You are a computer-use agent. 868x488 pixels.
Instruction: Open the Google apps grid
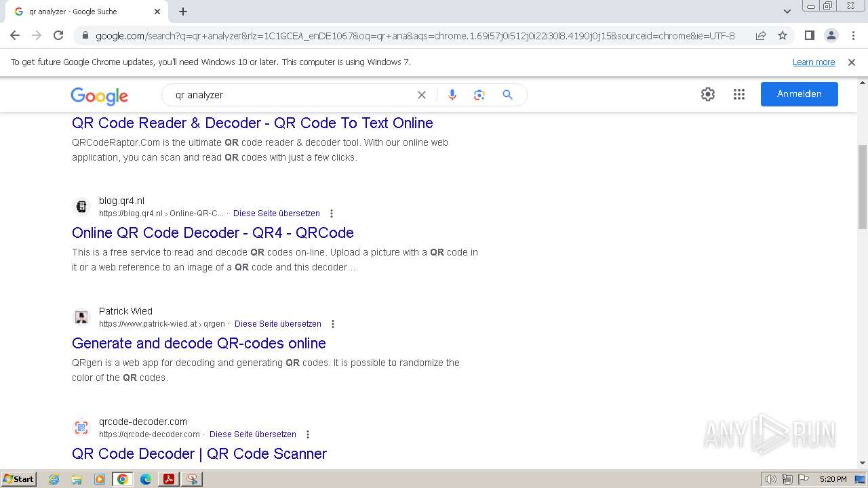point(739,94)
